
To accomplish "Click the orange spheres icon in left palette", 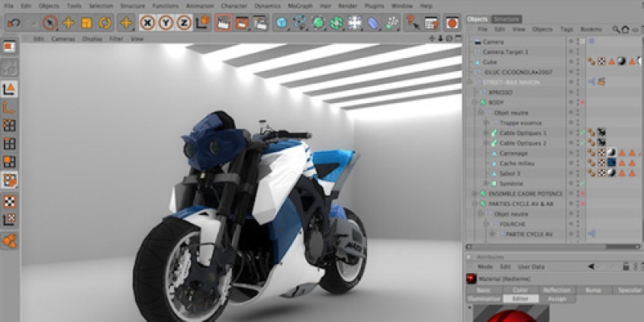I will point(9,241).
